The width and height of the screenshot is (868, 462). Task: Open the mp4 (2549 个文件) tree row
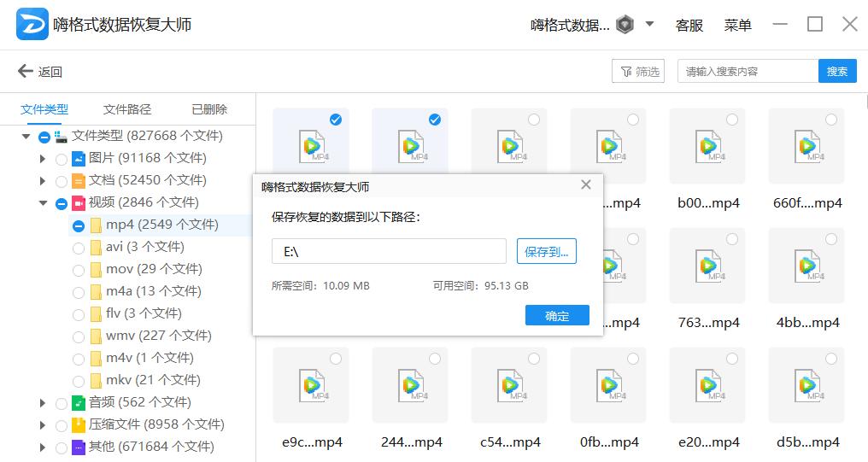click(161, 225)
